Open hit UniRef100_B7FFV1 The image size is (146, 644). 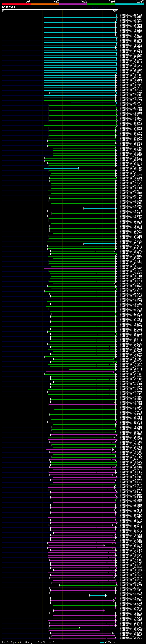coord(131,595)
